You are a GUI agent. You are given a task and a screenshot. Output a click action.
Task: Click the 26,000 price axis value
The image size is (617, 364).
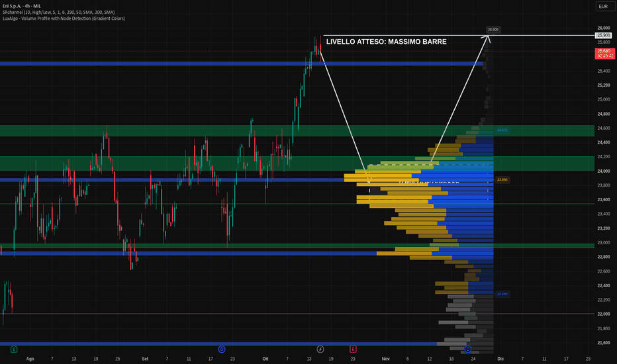604,28
